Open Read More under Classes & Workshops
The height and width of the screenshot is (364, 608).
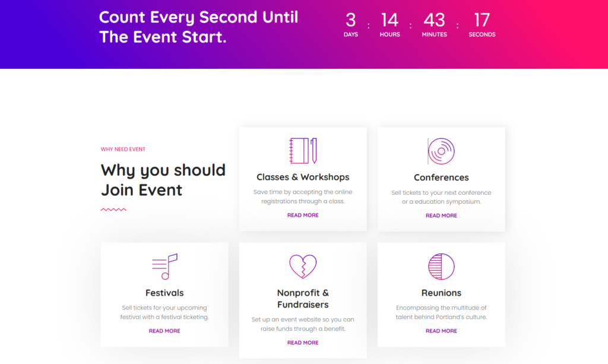pos(303,216)
